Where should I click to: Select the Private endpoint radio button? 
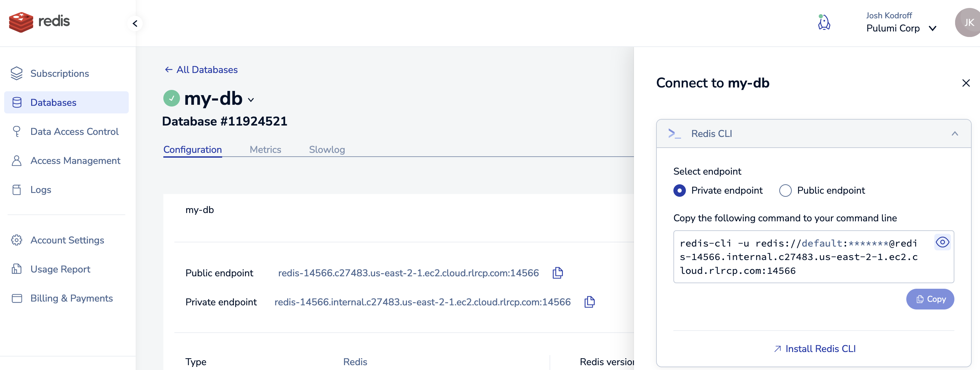pos(679,190)
